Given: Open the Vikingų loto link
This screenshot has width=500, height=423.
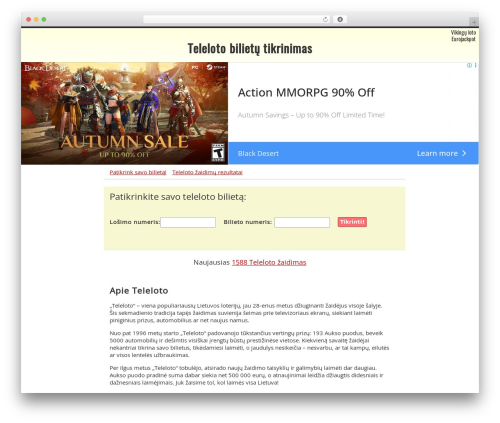Looking at the screenshot, I should pos(463,33).
